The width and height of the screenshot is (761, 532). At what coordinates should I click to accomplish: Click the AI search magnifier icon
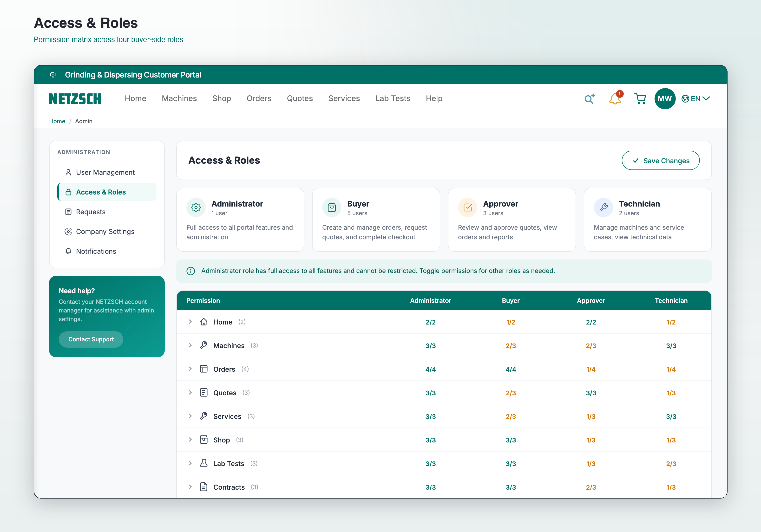[589, 99]
